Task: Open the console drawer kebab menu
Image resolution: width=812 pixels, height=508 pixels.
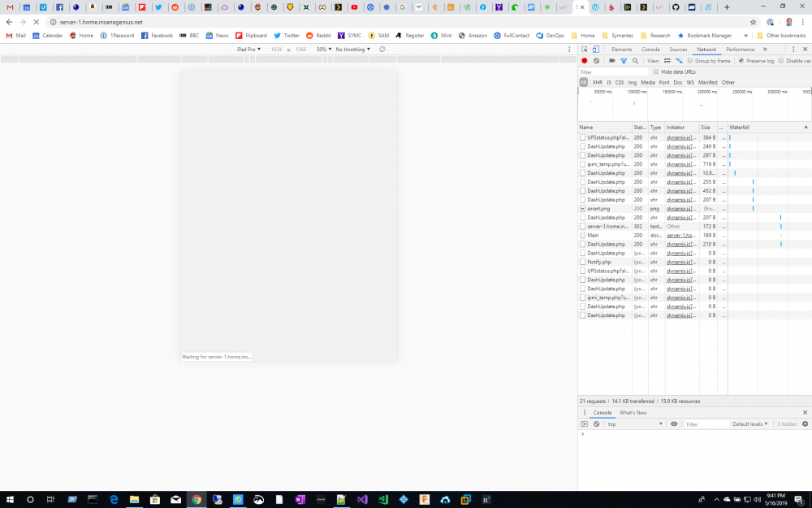Action: tap(585, 413)
